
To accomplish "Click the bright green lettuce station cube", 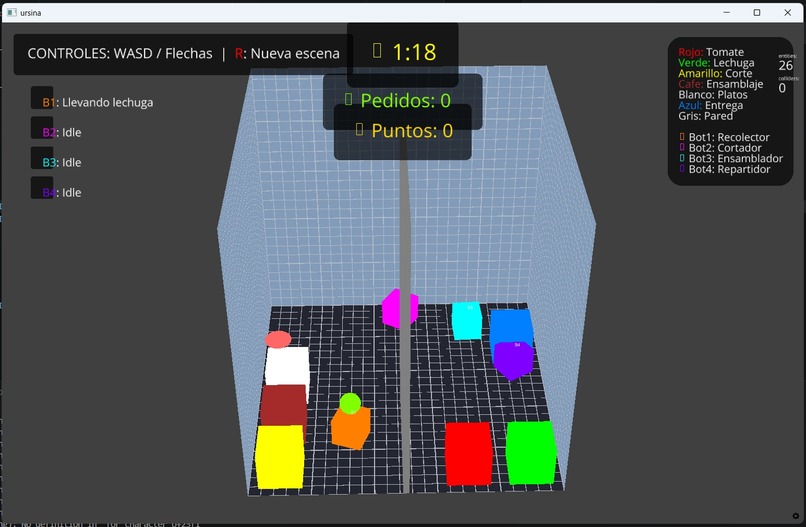I will tap(531, 452).
